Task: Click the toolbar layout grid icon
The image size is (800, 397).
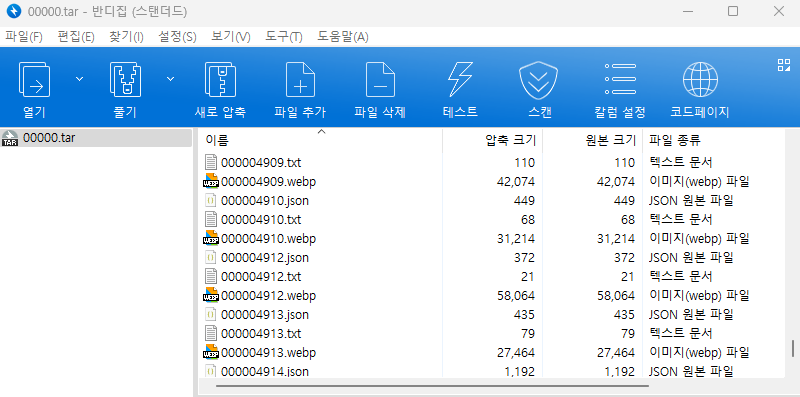Action: (x=784, y=65)
